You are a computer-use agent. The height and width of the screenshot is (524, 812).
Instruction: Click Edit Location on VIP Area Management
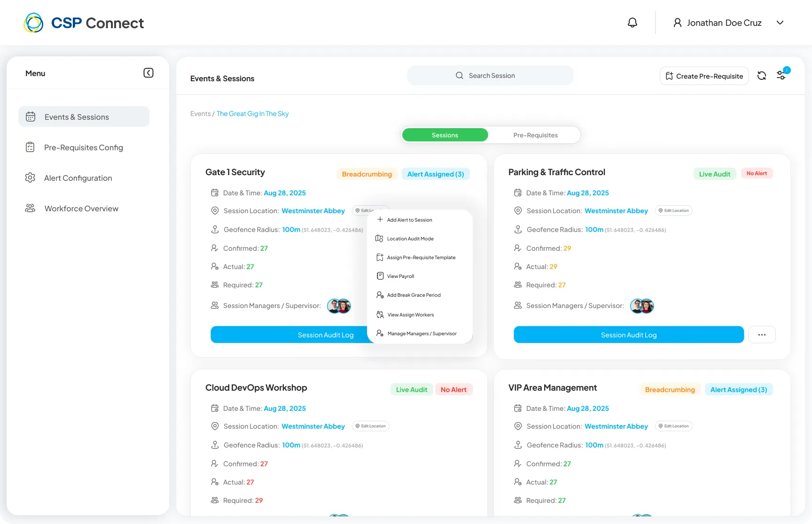point(674,426)
